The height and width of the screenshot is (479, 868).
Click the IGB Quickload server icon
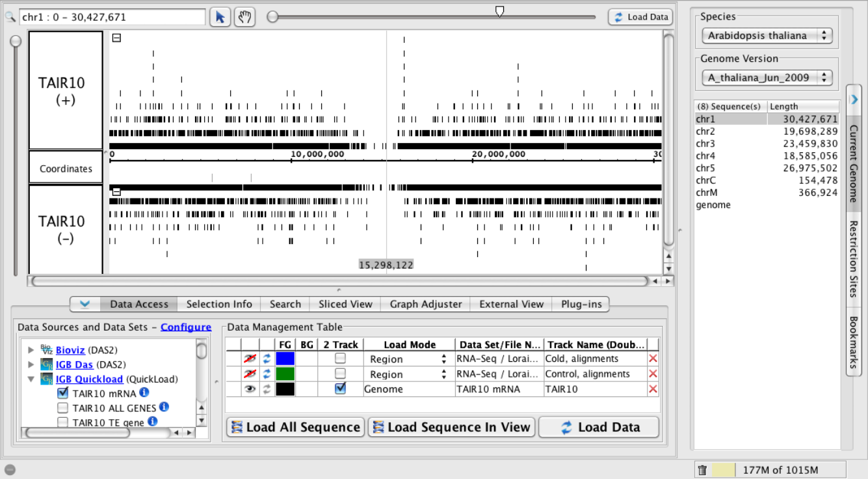click(x=46, y=379)
